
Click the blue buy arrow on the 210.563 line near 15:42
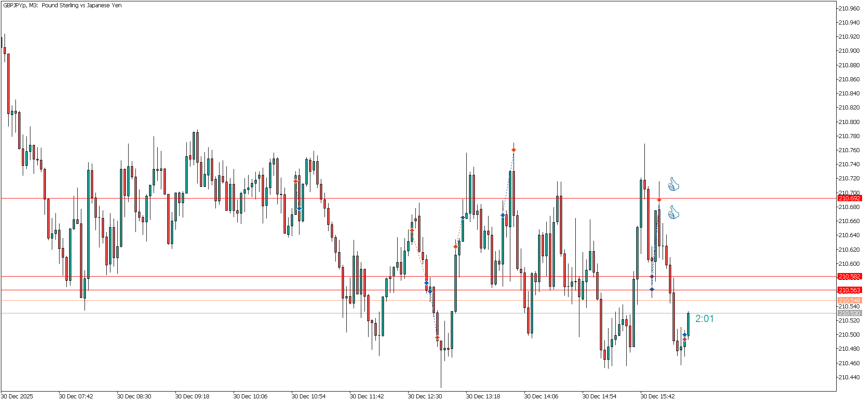652,289
